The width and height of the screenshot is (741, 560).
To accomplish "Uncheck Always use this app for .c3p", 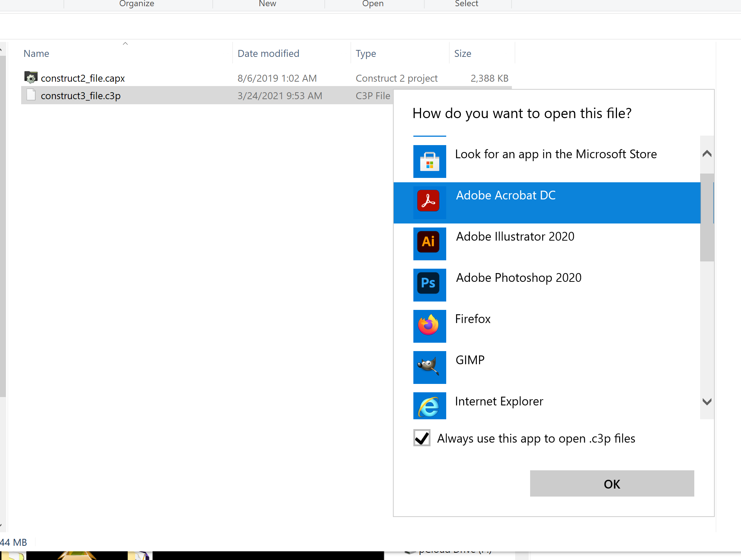I will [x=422, y=438].
